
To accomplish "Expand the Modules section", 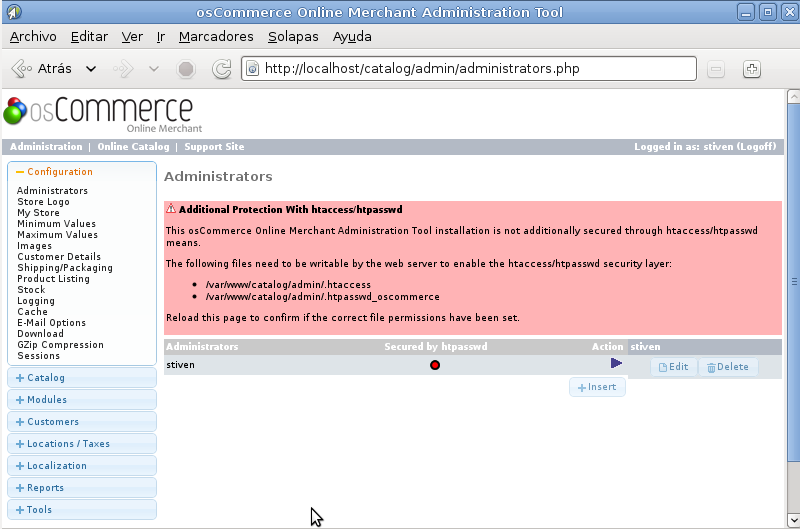I will point(82,400).
